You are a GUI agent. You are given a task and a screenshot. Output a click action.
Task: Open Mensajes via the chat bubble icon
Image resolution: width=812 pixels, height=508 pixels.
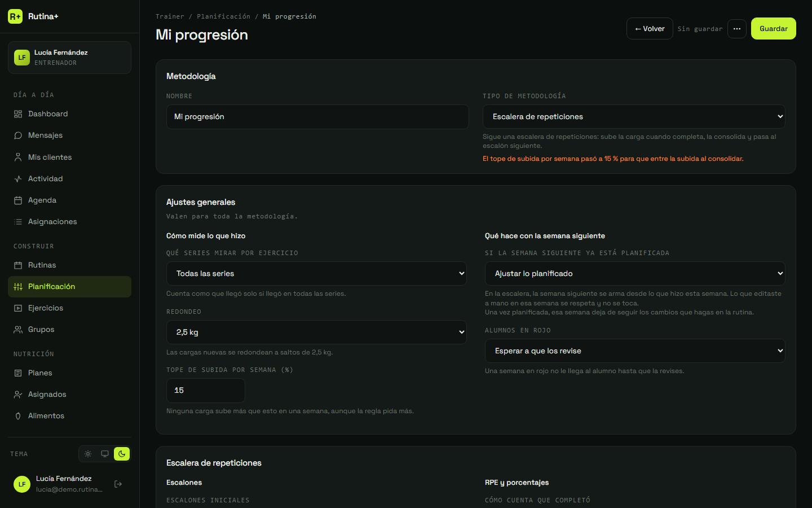pyautogui.click(x=18, y=135)
